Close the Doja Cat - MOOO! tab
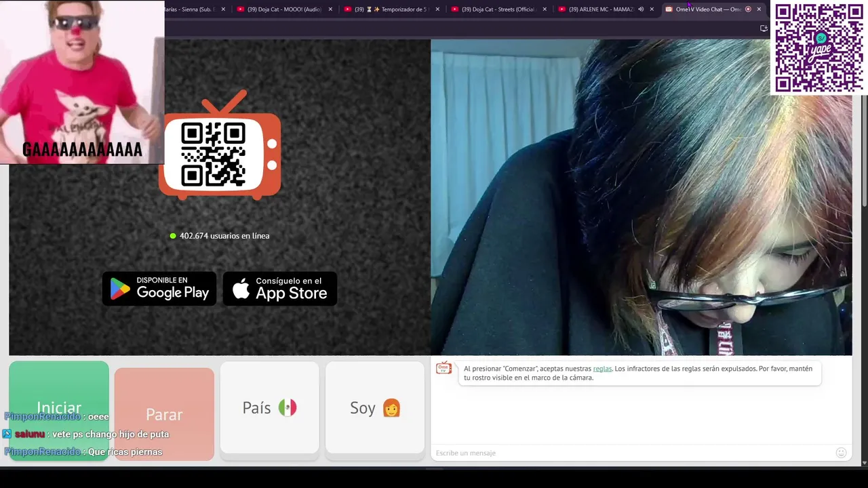This screenshot has width=868, height=488. tap(330, 9)
